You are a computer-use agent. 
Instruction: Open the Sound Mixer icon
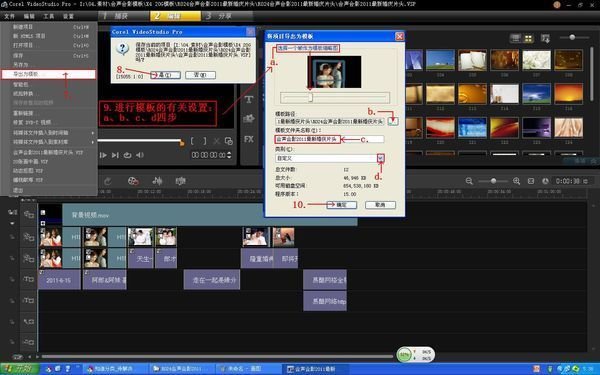[157, 181]
